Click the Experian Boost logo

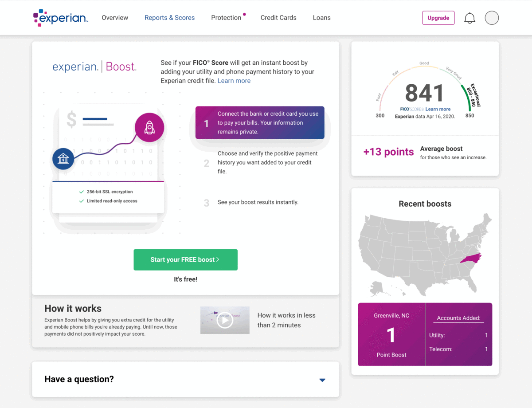pyautogui.click(x=94, y=67)
